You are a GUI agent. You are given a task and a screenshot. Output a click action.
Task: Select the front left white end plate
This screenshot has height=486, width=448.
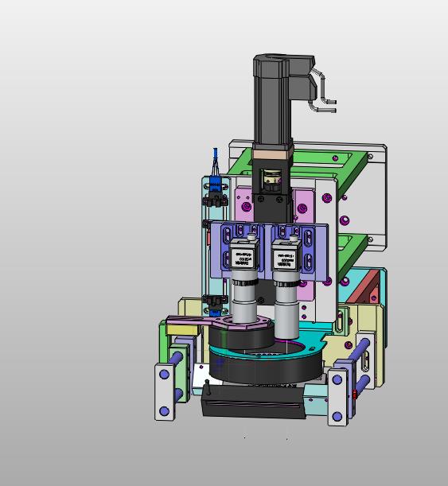coord(165,392)
